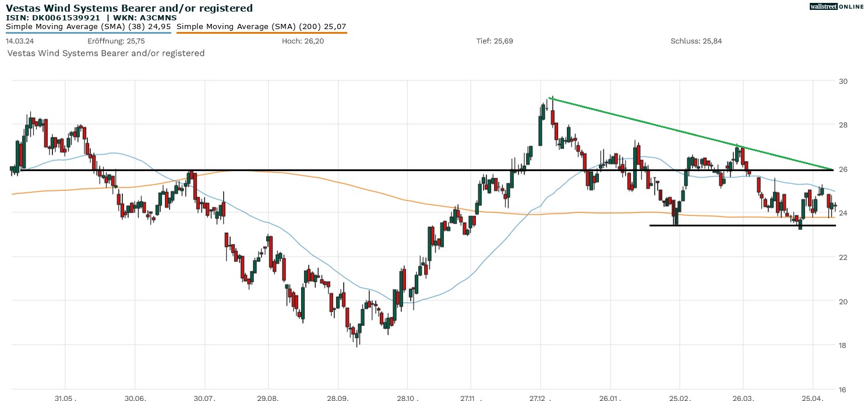Toggle the Simple Moving Average (200) legend entry

pyautogui.click(x=261, y=26)
